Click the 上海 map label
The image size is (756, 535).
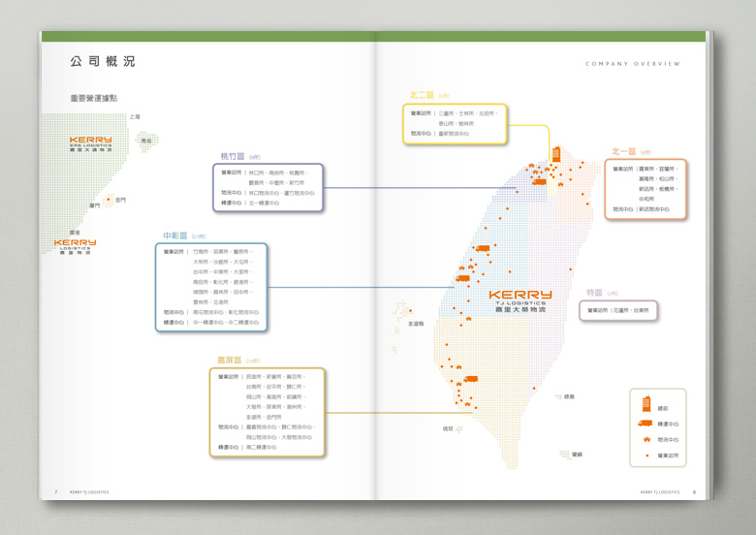pos(135,116)
